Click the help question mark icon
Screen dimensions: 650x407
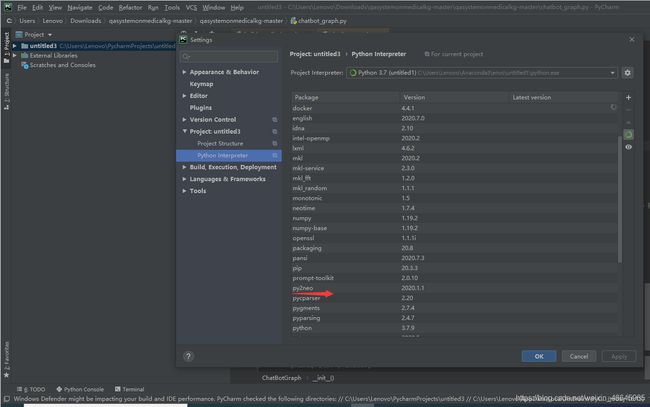[188, 356]
